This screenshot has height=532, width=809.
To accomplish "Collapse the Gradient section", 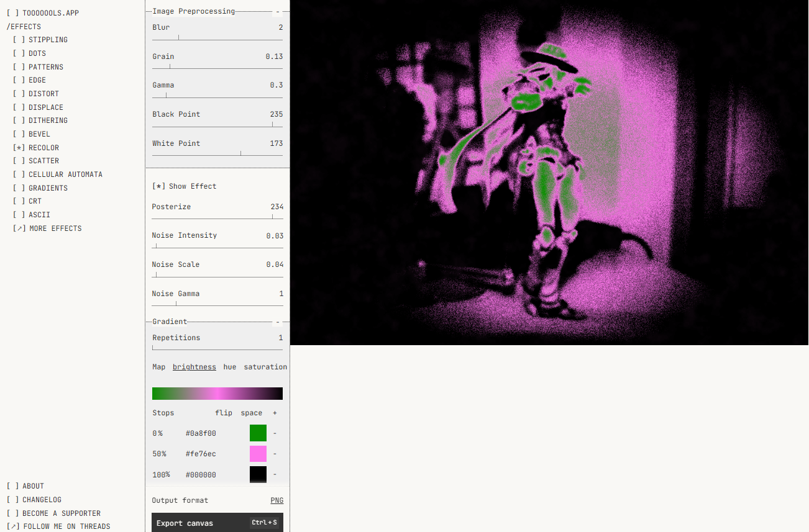I will tap(278, 322).
